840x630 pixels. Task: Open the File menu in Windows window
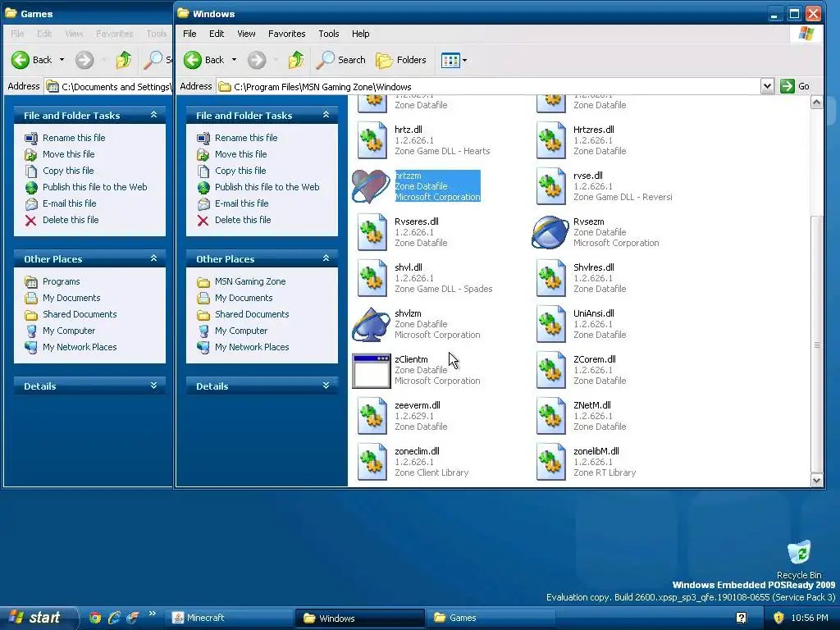tap(189, 34)
